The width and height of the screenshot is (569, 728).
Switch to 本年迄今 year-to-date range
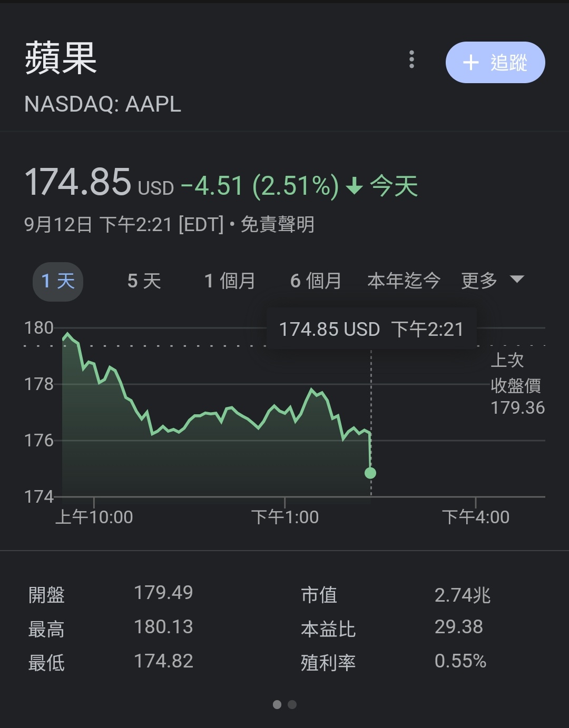pos(404,281)
